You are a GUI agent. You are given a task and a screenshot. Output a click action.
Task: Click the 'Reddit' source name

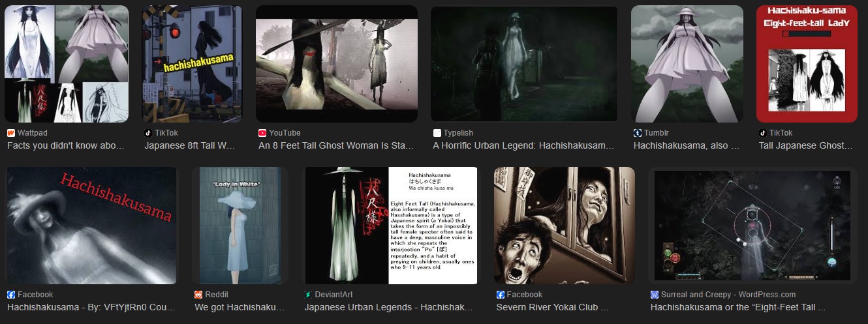point(217,295)
